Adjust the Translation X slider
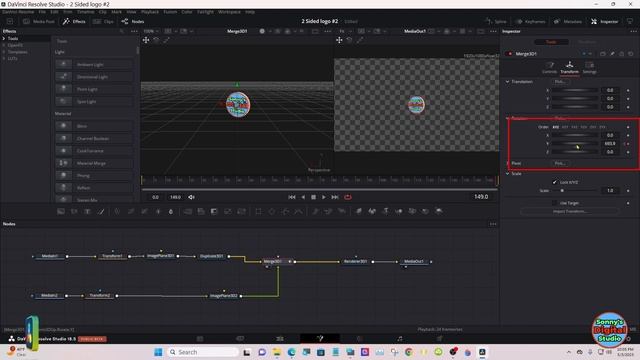Image resolution: width=640 pixels, height=360 pixels. click(574, 90)
